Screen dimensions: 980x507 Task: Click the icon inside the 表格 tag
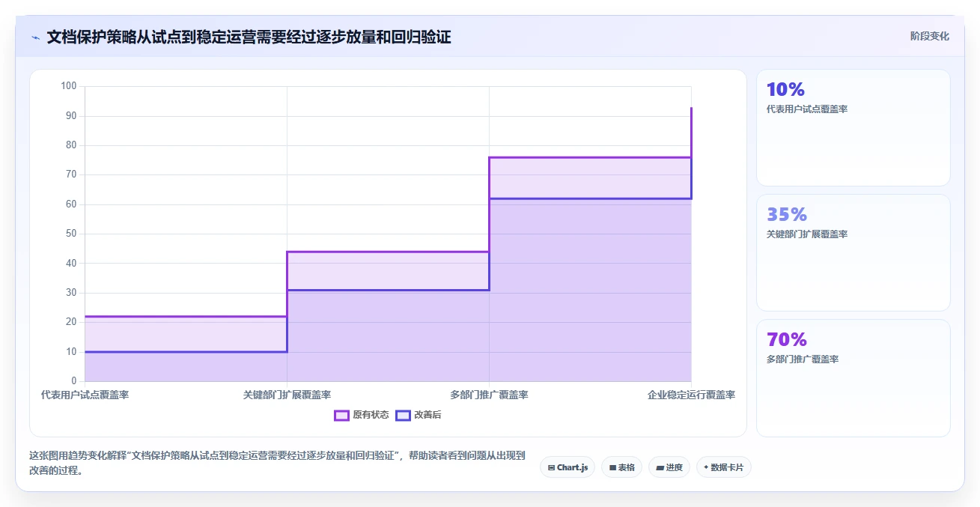click(x=612, y=467)
